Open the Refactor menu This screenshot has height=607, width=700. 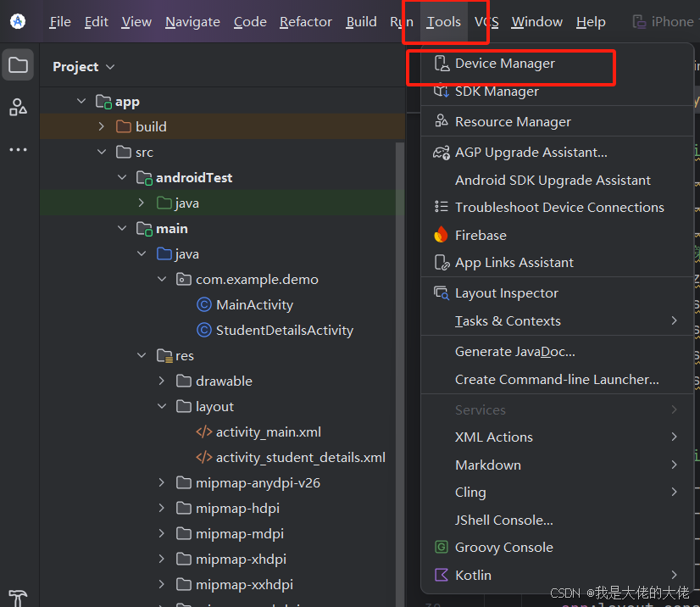click(305, 21)
